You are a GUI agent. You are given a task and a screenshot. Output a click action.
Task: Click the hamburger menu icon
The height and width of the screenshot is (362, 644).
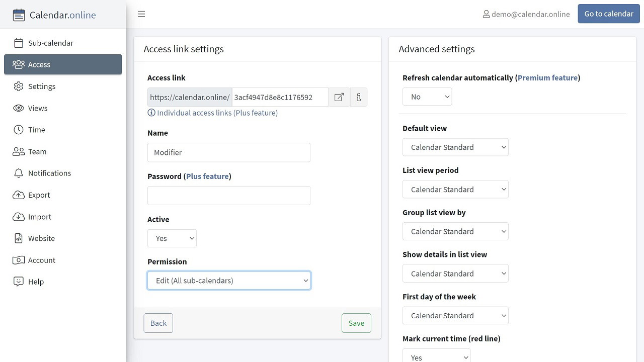[x=141, y=14]
